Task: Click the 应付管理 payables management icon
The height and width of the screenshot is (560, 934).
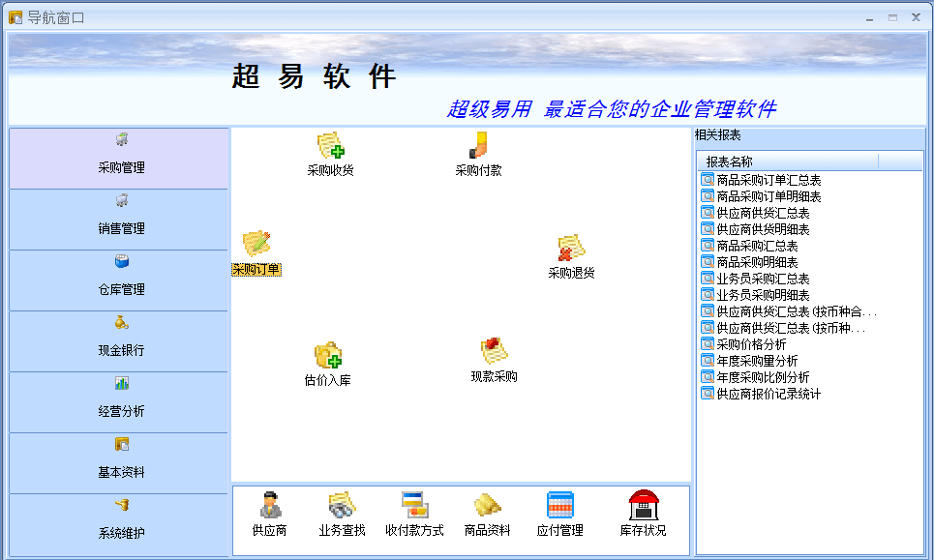Action: pyautogui.click(x=560, y=507)
